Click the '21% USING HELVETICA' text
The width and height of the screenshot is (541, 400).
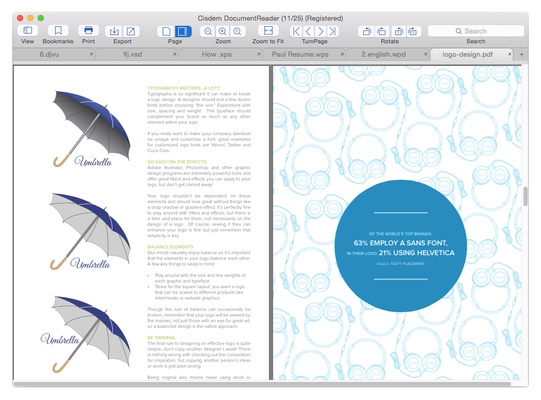pos(416,253)
